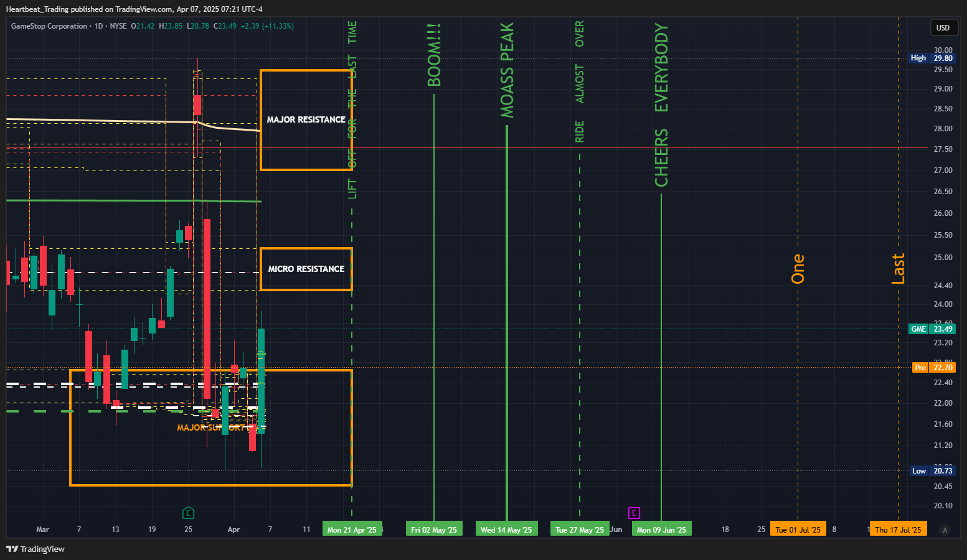
Task: Click the Pre 22.70 pre-market price label
Action: [x=933, y=367]
